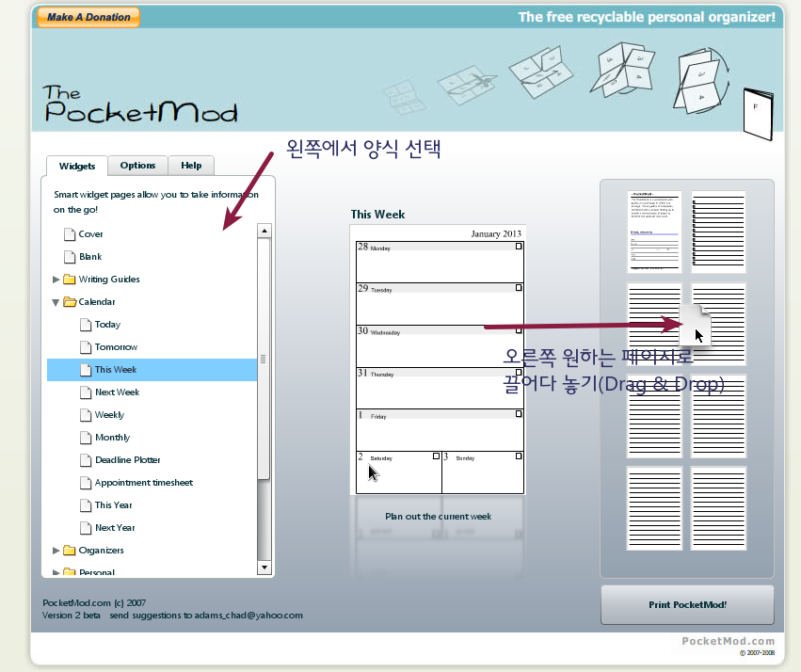Click the Organizers folder icon
Image resolution: width=801 pixels, height=672 pixels.
69,551
